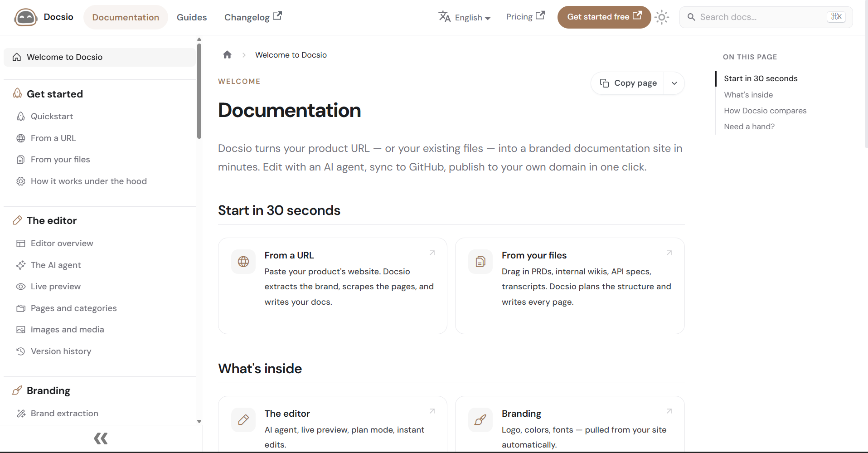Image resolution: width=868 pixels, height=453 pixels.
Task: Open the Documentation tab
Action: [x=126, y=17]
